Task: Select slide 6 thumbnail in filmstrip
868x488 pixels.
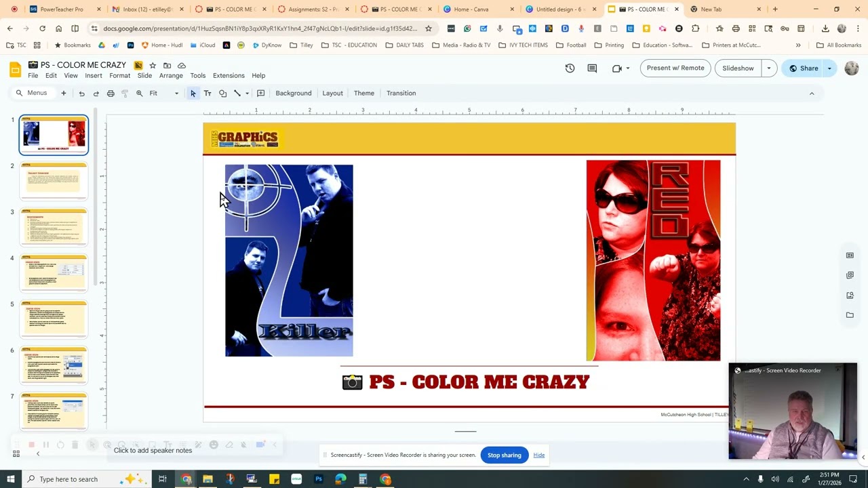Action: (54, 365)
